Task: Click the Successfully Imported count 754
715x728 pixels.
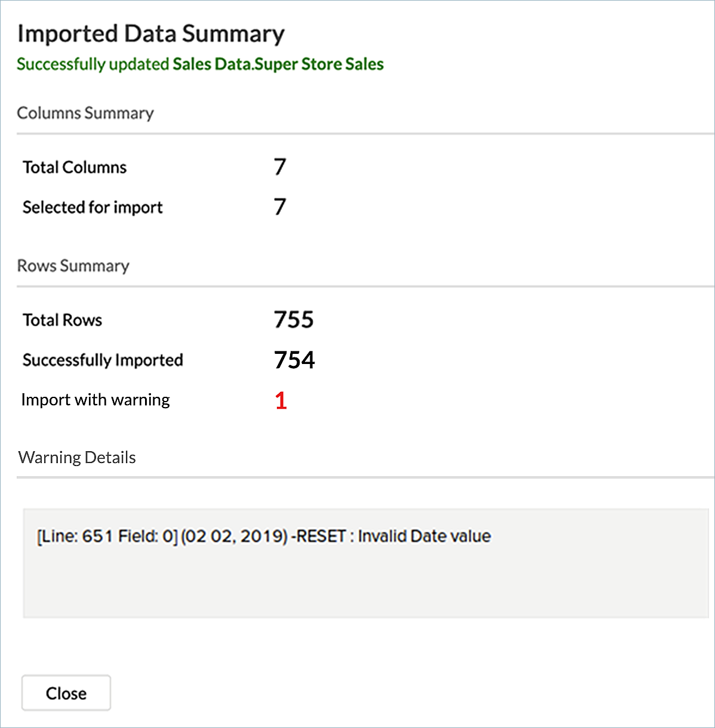Action: click(294, 359)
